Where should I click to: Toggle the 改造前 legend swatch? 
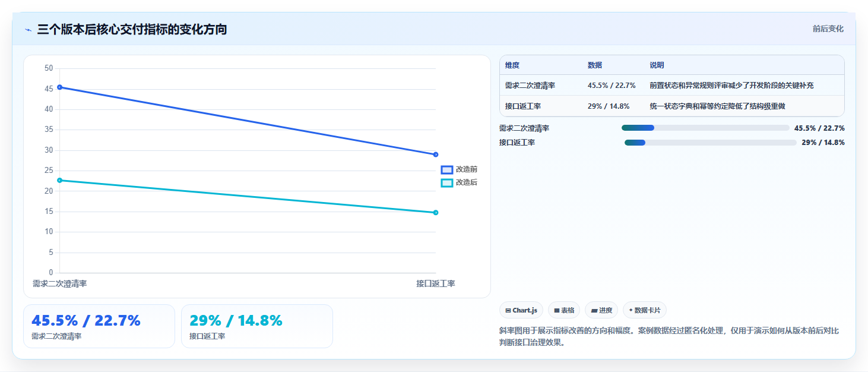pyautogui.click(x=447, y=170)
